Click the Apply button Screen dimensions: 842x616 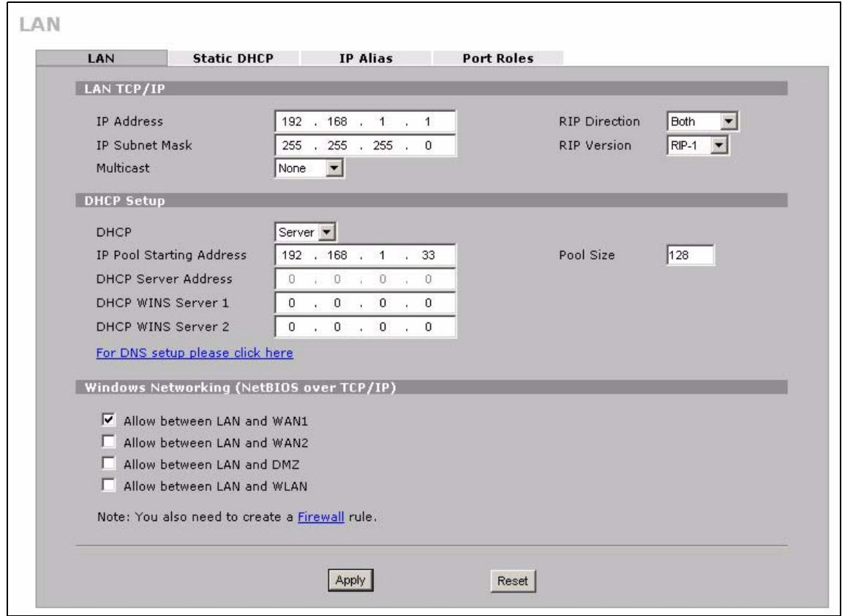350,580
